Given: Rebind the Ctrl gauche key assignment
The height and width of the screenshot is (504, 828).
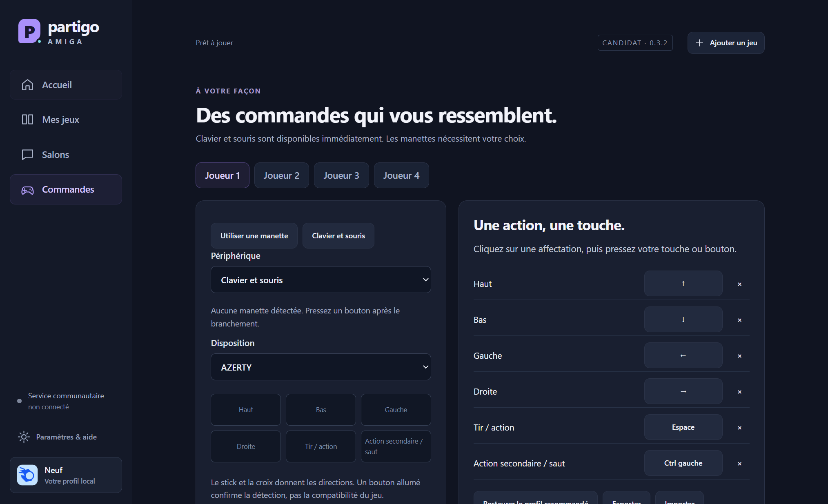Looking at the screenshot, I should [683, 463].
